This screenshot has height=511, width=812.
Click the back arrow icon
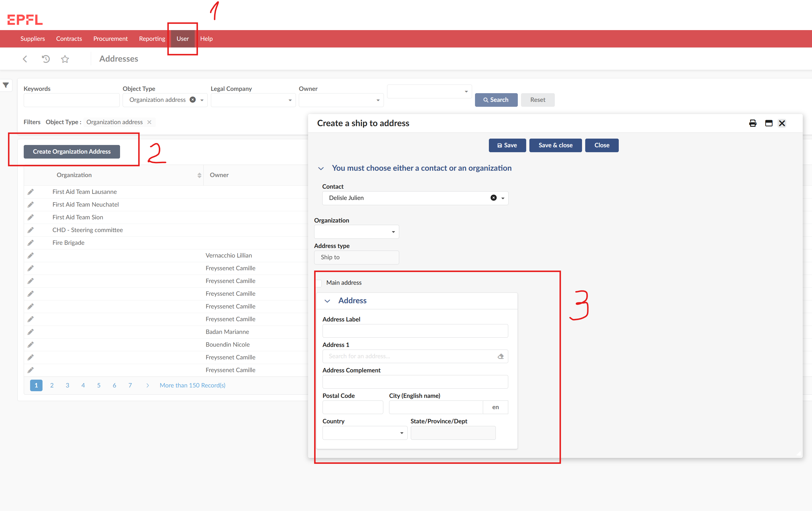pos(25,59)
